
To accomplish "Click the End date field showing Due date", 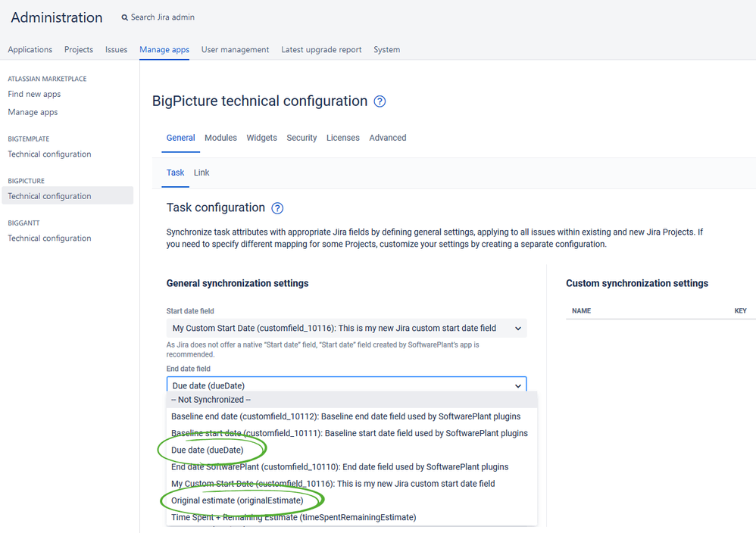I will pos(347,385).
